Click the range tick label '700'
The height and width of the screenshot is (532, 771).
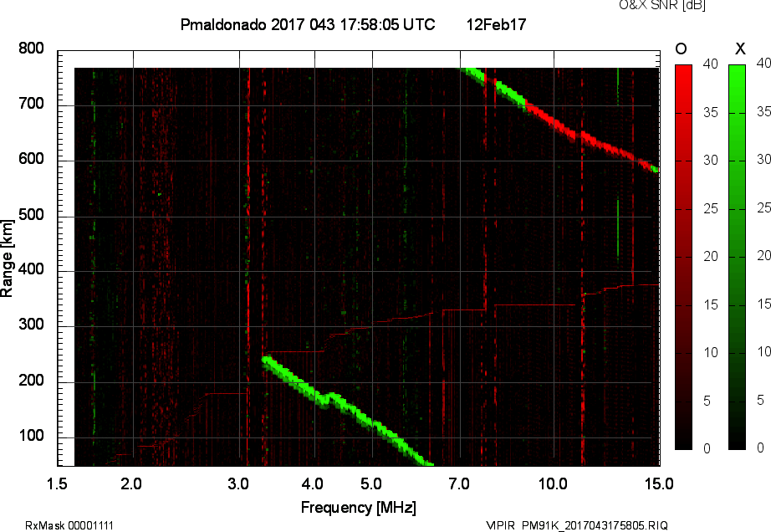[x=31, y=104]
